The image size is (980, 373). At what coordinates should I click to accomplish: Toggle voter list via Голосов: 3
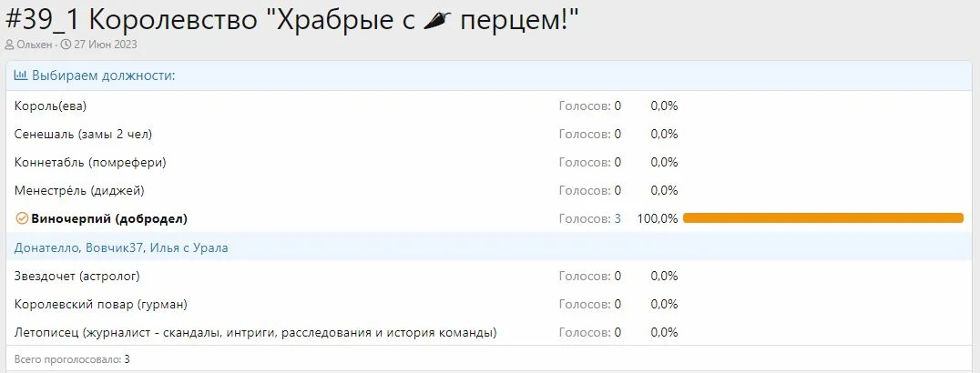[x=589, y=218]
